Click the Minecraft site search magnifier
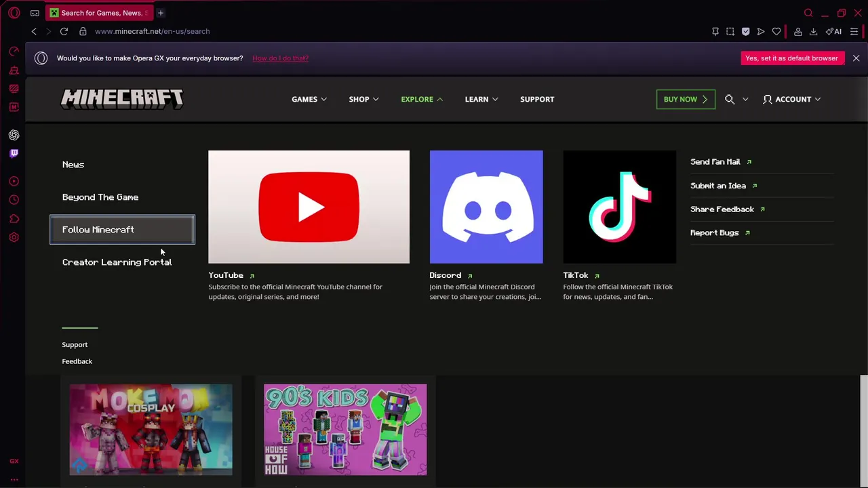The height and width of the screenshot is (488, 868). (x=730, y=99)
